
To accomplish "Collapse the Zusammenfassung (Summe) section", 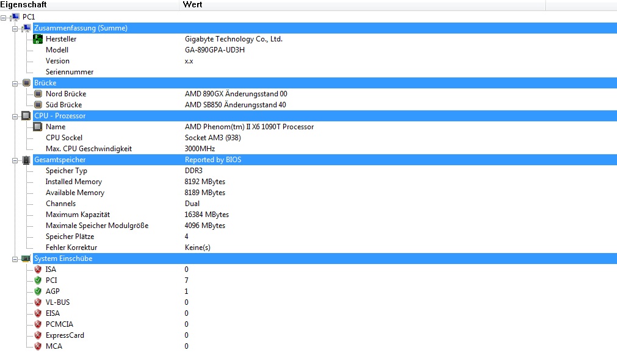I will (15, 29).
